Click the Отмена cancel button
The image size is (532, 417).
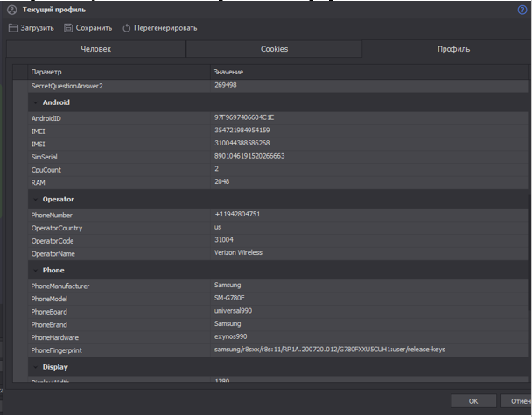click(x=520, y=401)
